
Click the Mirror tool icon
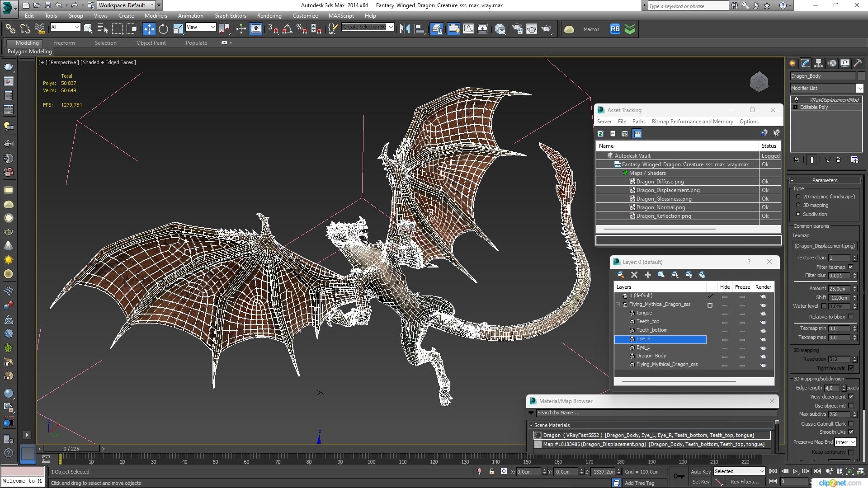[x=405, y=29]
